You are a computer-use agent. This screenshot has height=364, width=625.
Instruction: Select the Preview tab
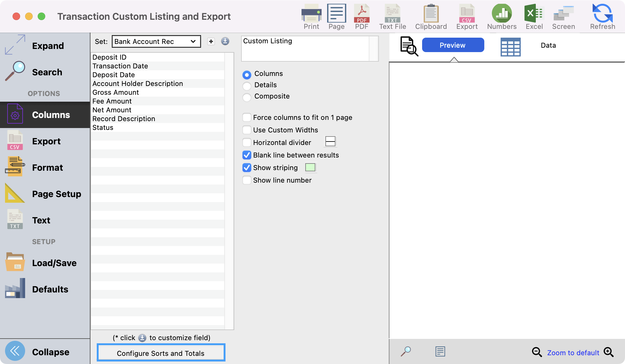(x=453, y=45)
